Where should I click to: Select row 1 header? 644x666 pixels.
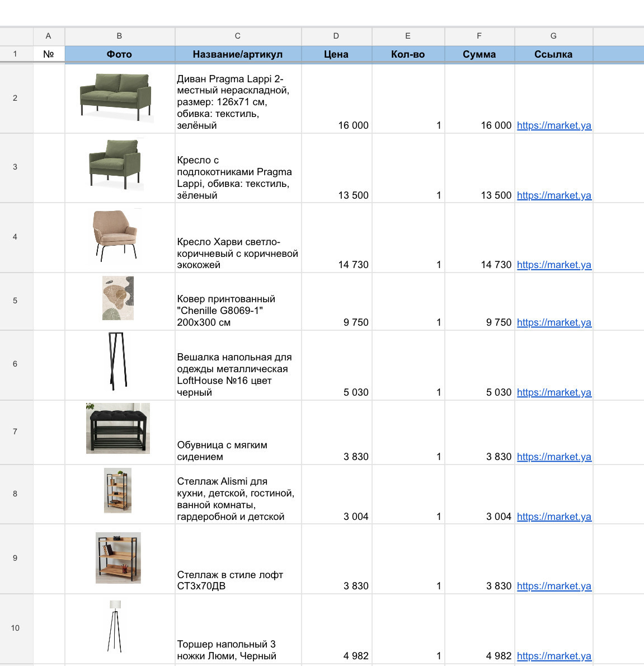click(x=17, y=54)
